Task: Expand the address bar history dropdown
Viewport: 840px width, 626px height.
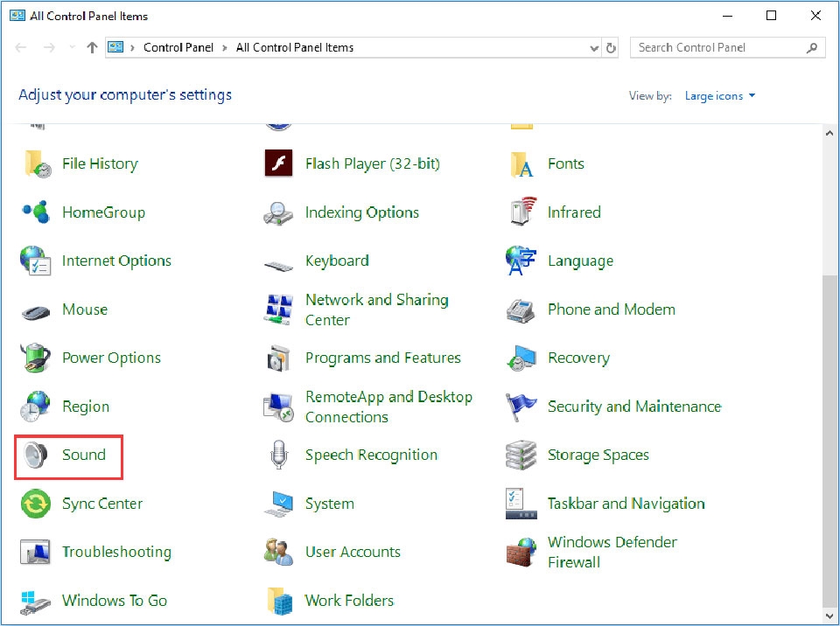Action: 594,47
